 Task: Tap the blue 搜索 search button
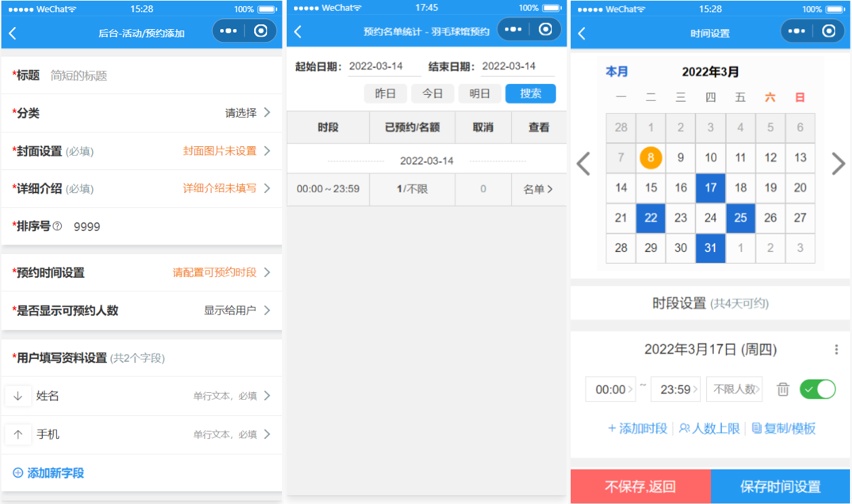[x=530, y=93]
